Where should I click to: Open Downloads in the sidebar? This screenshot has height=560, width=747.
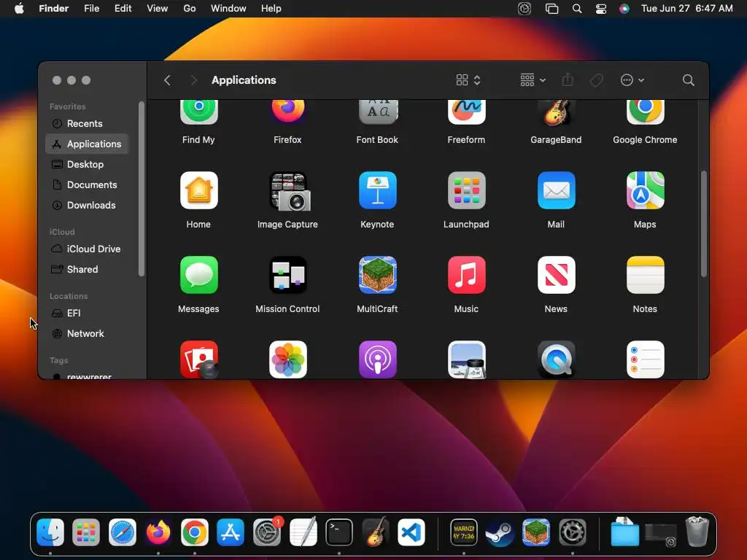coord(87,205)
